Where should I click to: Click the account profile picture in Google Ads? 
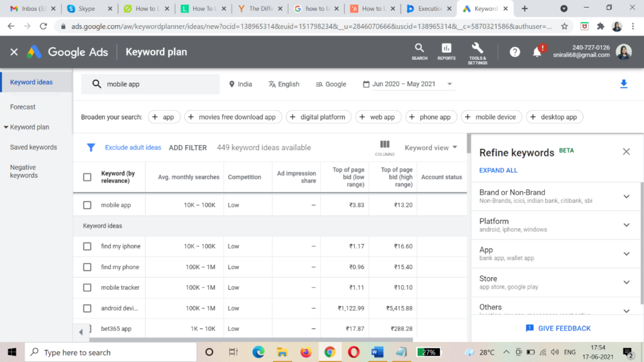click(623, 52)
